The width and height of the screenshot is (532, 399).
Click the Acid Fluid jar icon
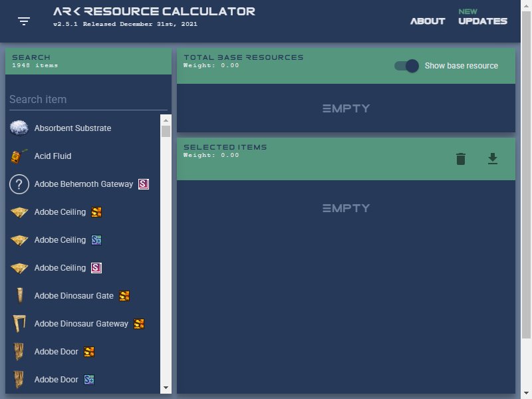[x=19, y=156]
